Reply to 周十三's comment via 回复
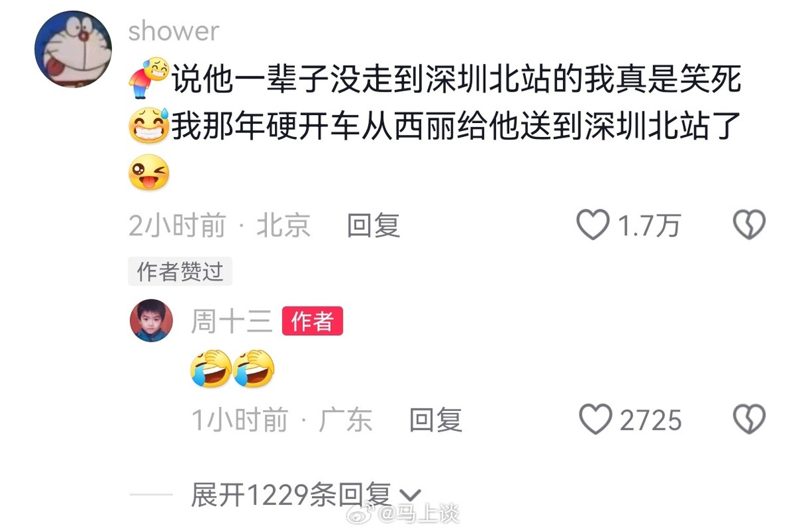The height and width of the screenshot is (532, 808). (435, 420)
